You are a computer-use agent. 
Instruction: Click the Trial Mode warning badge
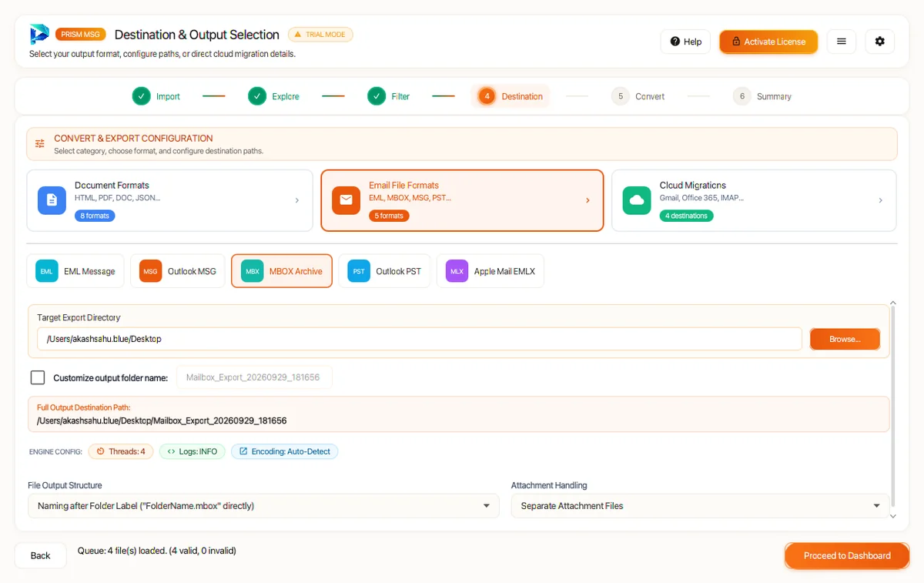coord(320,35)
